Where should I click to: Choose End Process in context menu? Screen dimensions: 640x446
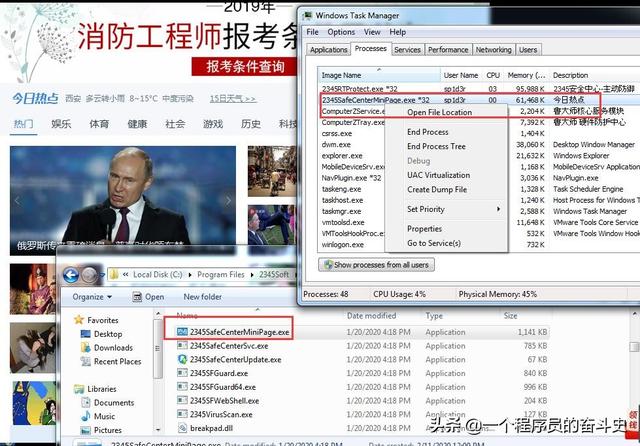pos(447,132)
